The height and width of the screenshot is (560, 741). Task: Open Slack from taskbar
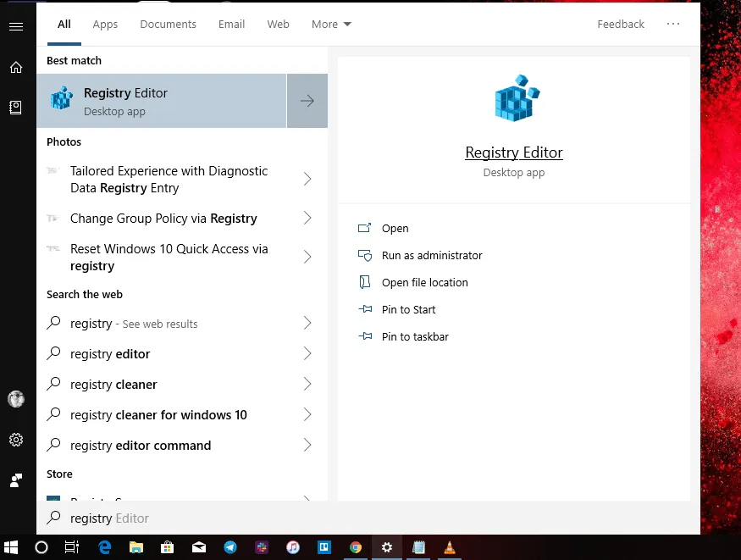click(x=262, y=547)
